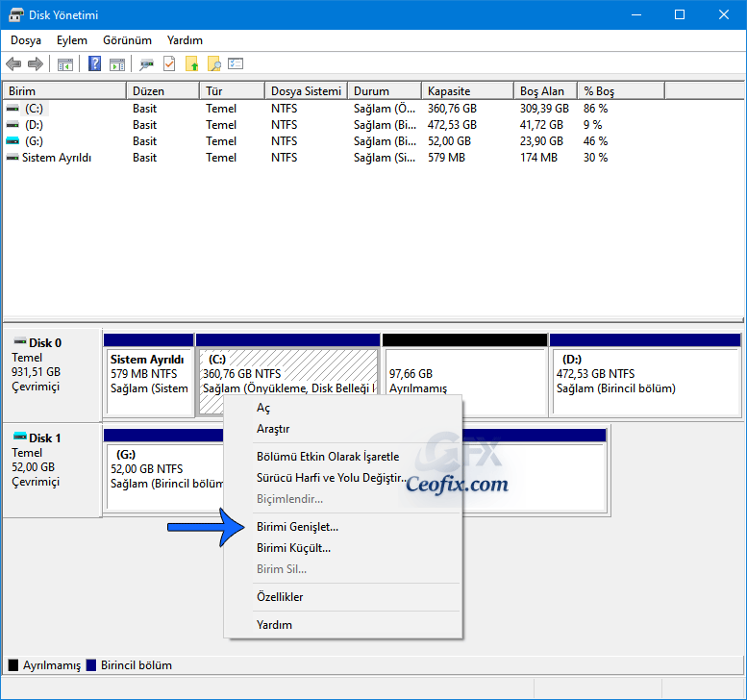Click the (D:) volume drive icon in list
The image size is (747, 700).
[x=12, y=125]
